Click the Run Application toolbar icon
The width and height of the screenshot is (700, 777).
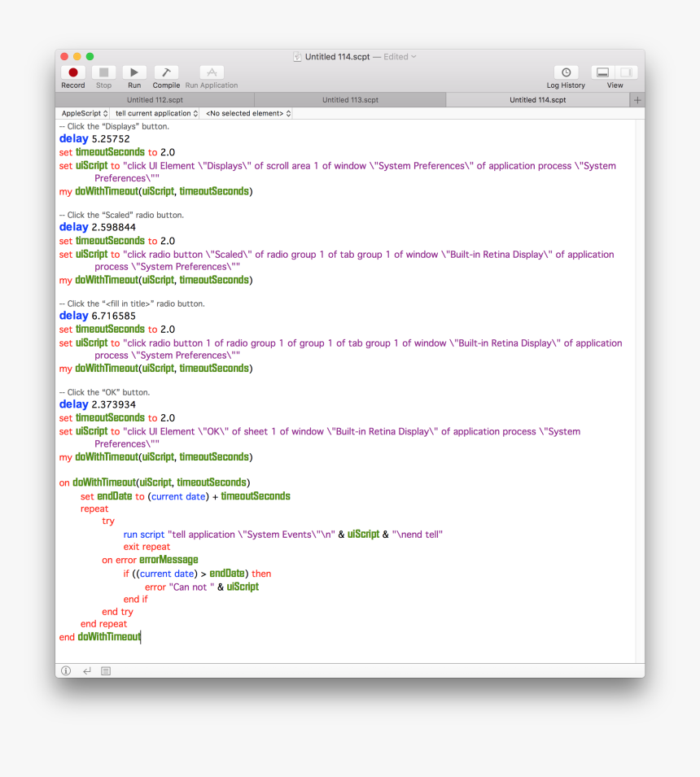pos(211,72)
